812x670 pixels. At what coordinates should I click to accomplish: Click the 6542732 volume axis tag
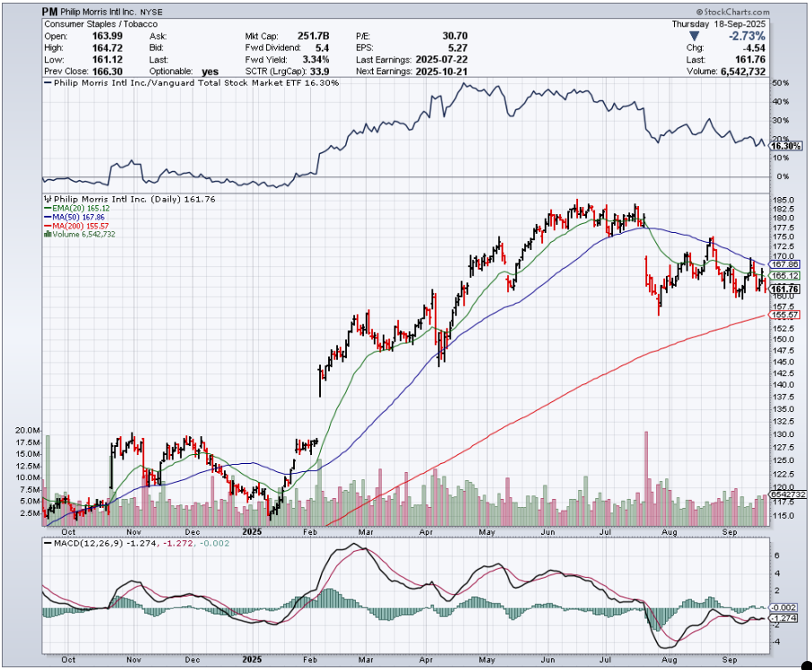[788, 494]
